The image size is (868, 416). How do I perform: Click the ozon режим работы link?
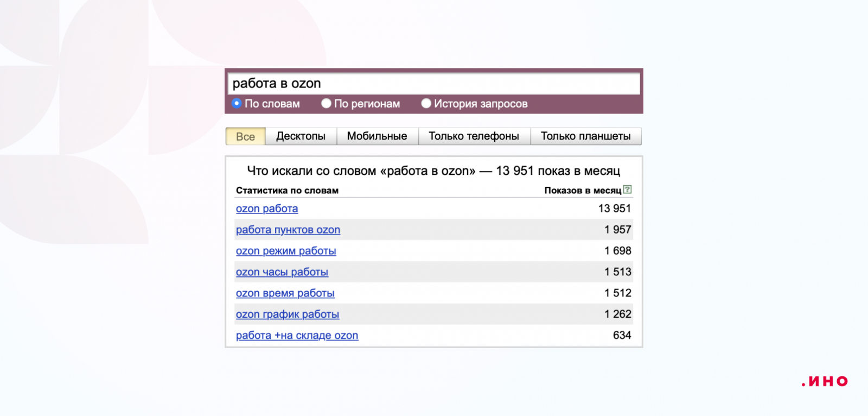[x=286, y=251]
